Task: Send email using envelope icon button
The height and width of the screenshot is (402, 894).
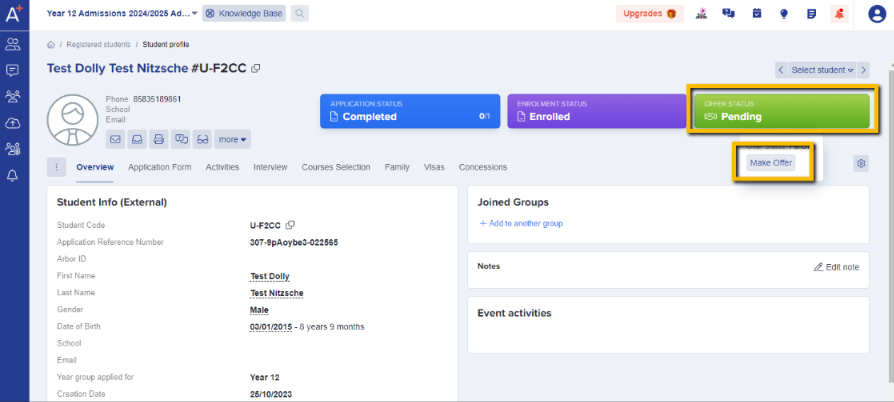Action: pos(115,139)
